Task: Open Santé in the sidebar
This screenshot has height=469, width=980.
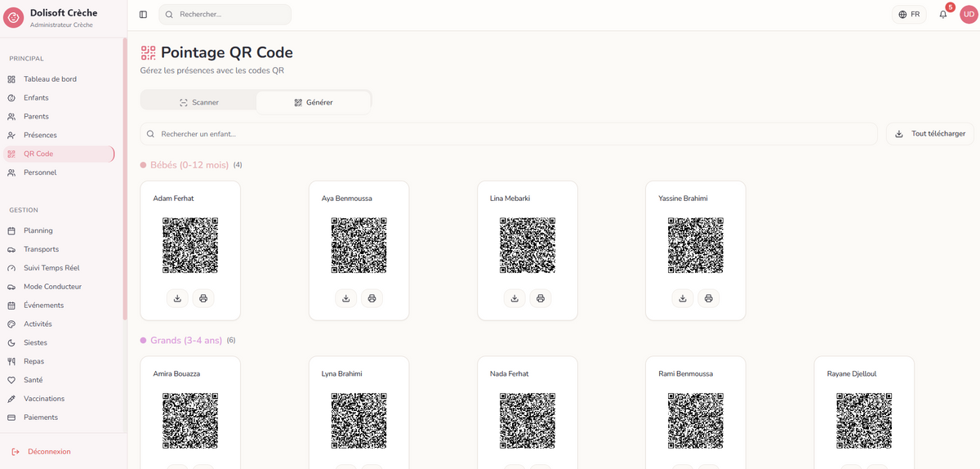Action: pos(59,380)
